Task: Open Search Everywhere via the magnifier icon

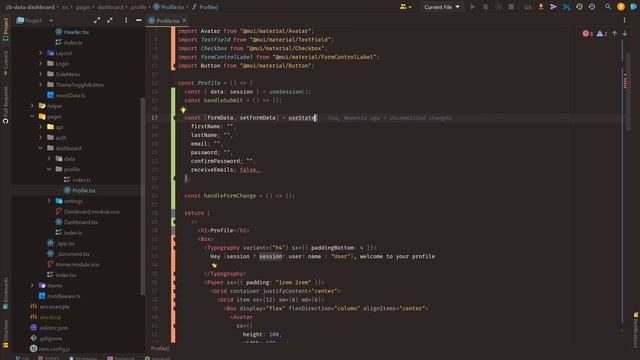Action: pos(608,7)
